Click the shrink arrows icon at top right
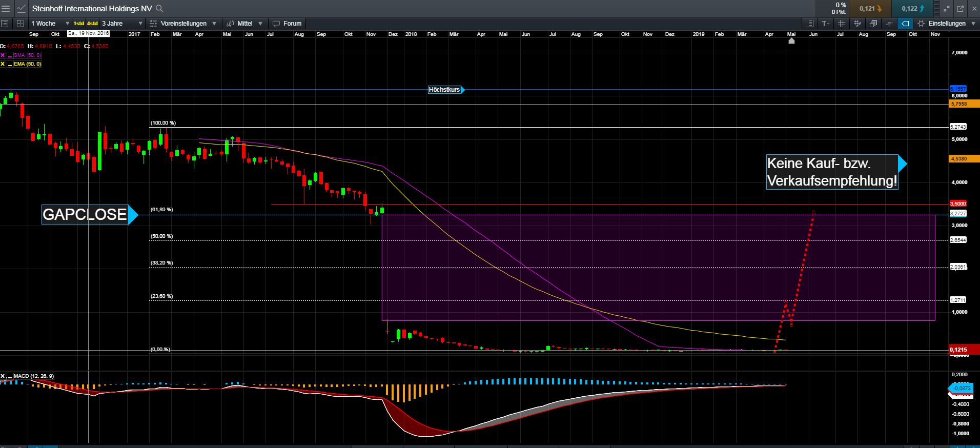Viewport: 980px width, 448px height. (x=946, y=9)
